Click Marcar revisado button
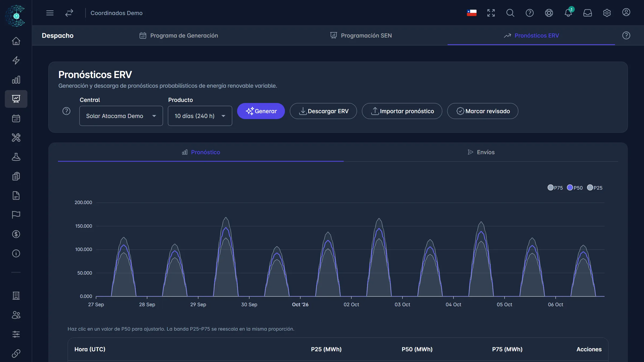This screenshot has height=362, width=644. point(483,111)
